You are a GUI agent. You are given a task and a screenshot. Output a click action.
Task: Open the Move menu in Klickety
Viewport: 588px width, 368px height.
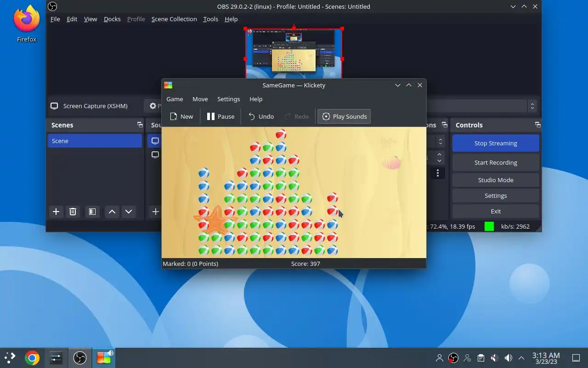200,99
